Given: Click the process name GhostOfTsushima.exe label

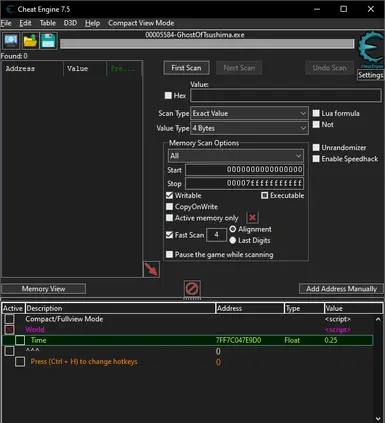Looking at the screenshot, I should click(x=195, y=35).
